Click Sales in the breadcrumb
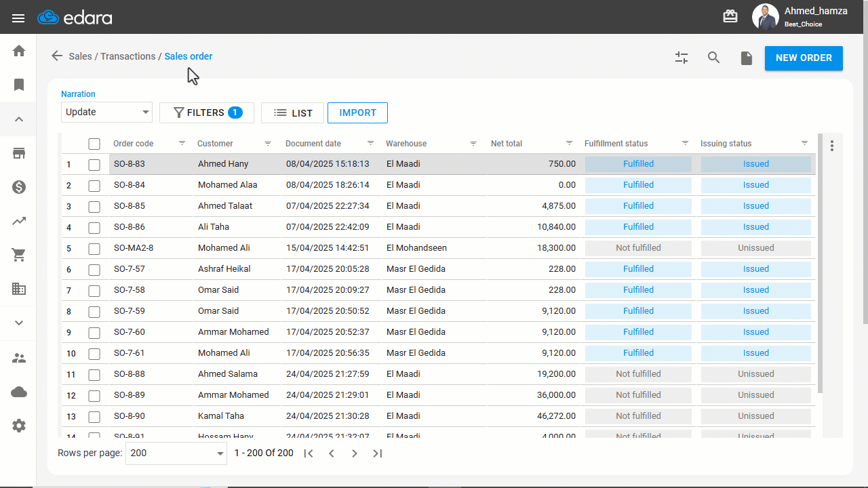This screenshot has width=868, height=488. point(80,56)
